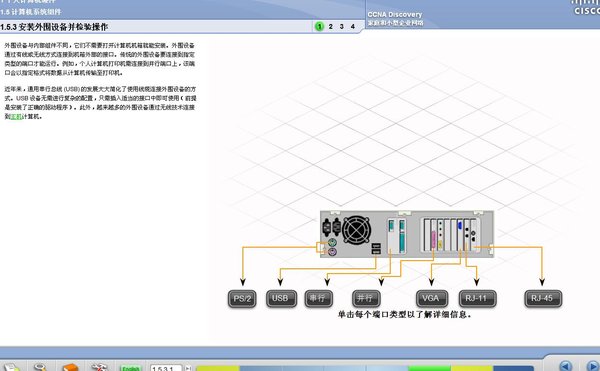This screenshot has width=600, height=371.
Task: Click the 1.5.3.1 page number field
Action: click(x=165, y=368)
